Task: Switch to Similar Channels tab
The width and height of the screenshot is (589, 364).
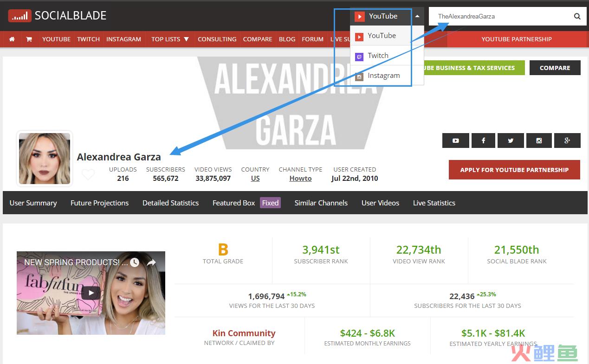Action: [x=321, y=203]
